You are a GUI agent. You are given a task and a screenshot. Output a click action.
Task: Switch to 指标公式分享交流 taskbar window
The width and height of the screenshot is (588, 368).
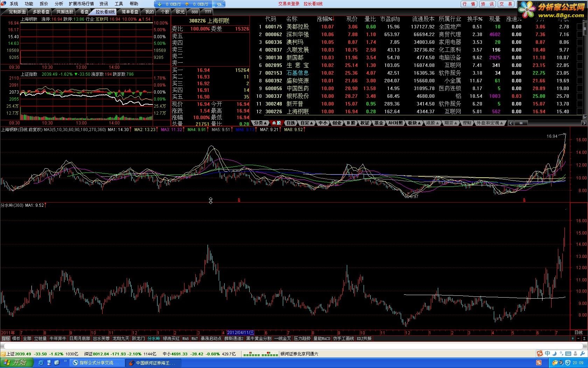(x=97, y=363)
